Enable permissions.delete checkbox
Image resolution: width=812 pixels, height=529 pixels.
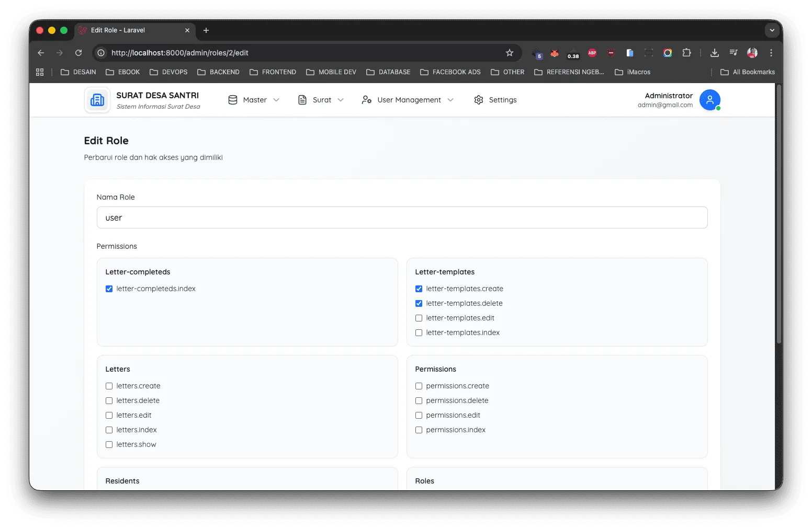[419, 400]
